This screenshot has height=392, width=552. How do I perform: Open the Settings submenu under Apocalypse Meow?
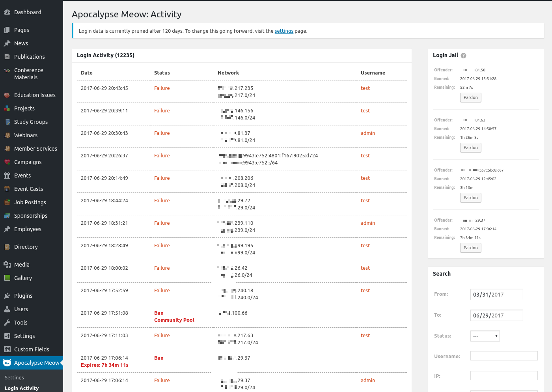coord(14,378)
